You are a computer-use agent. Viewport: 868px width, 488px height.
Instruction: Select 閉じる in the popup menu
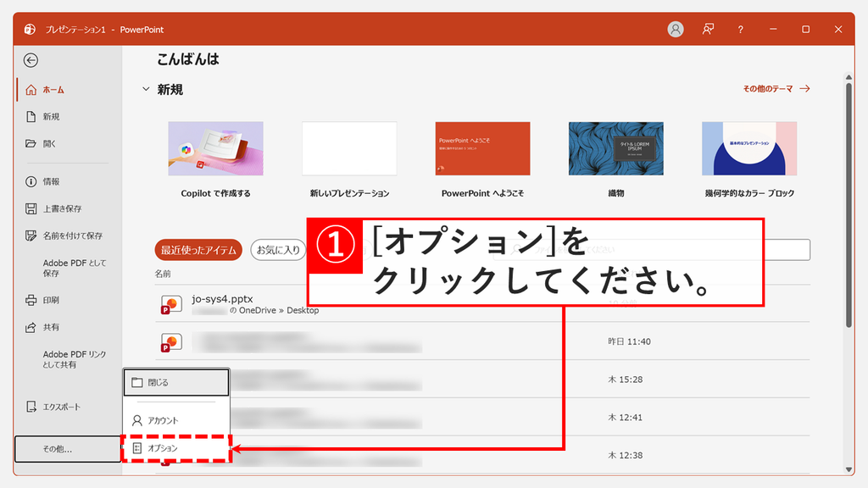click(x=176, y=382)
